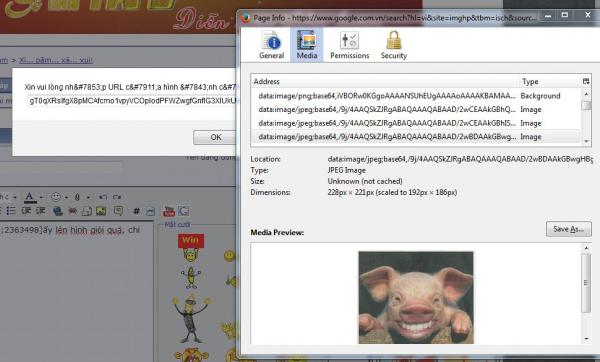The width and height of the screenshot is (600, 362).
Task: Click the Save As... button
Action: pyautogui.click(x=568, y=229)
